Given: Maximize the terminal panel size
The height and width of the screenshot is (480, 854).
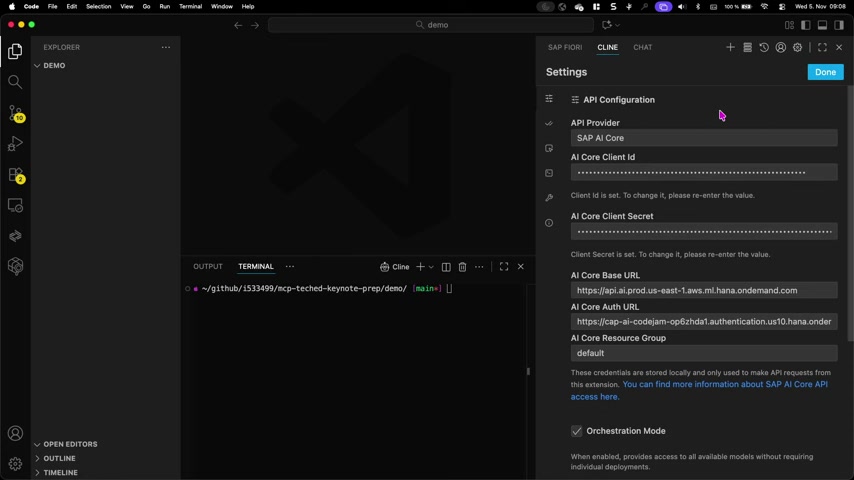Looking at the screenshot, I should tap(504, 266).
